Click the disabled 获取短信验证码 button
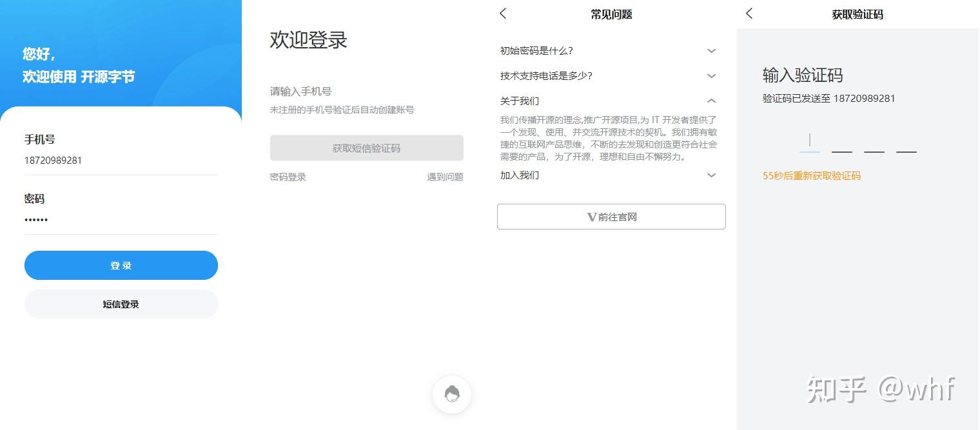The image size is (980, 430). tap(366, 148)
